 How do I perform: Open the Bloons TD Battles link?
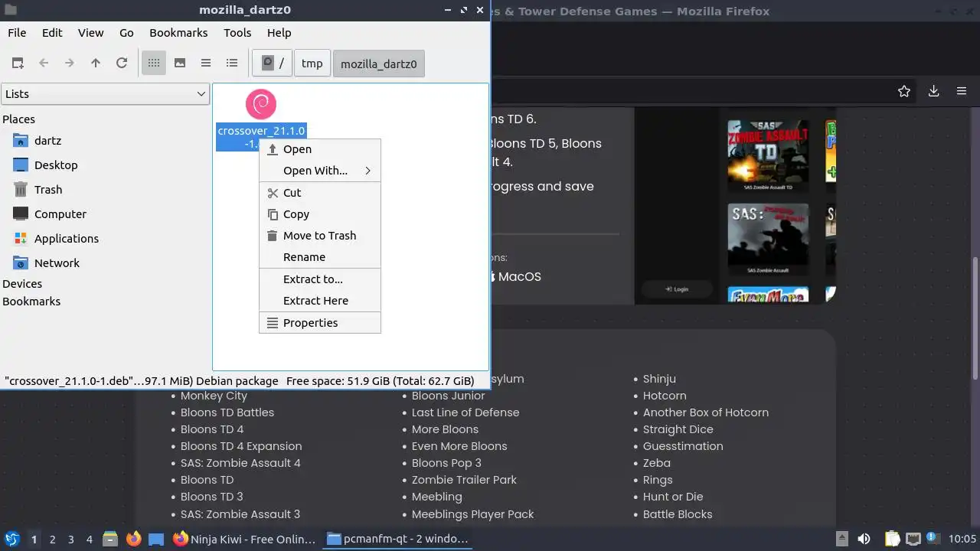point(227,412)
